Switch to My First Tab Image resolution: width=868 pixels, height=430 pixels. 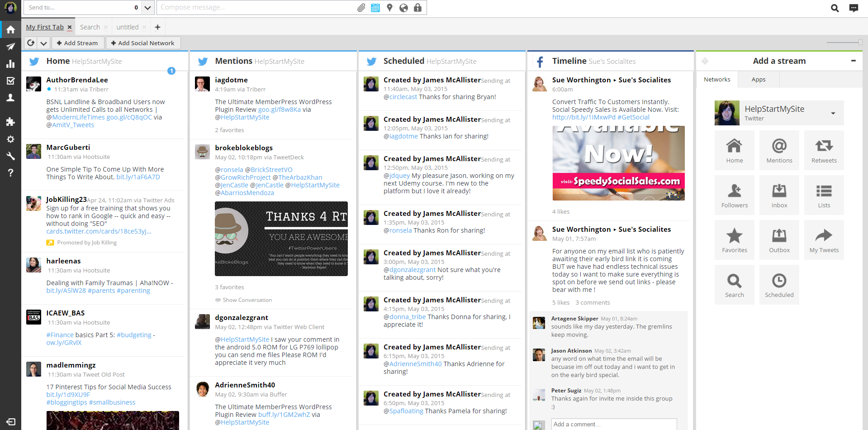tap(45, 27)
